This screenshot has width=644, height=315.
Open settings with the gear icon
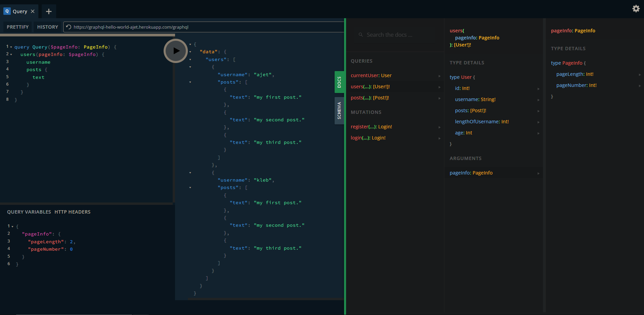(x=636, y=9)
